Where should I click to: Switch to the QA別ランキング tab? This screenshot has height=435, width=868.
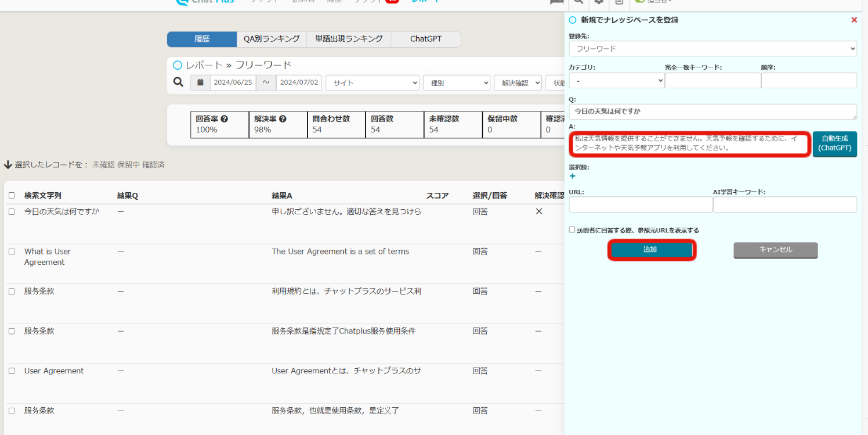tap(272, 39)
